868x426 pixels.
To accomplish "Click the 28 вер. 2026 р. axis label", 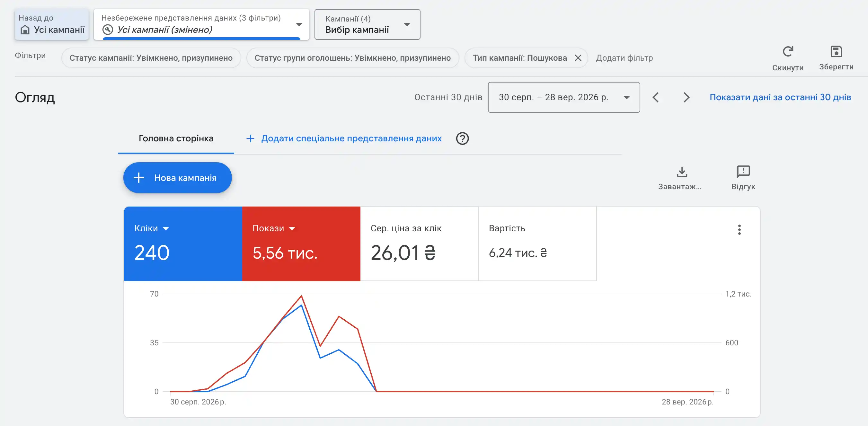I will tap(687, 402).
